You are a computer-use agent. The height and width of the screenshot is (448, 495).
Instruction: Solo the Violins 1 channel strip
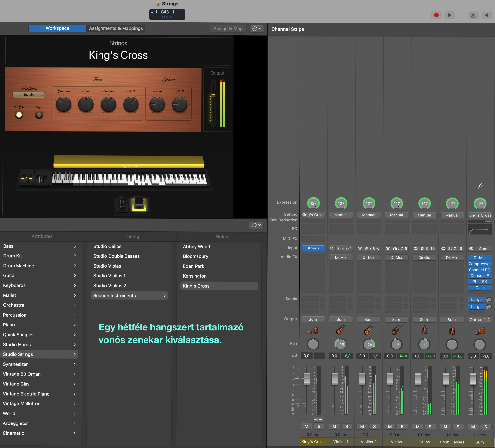347,426
